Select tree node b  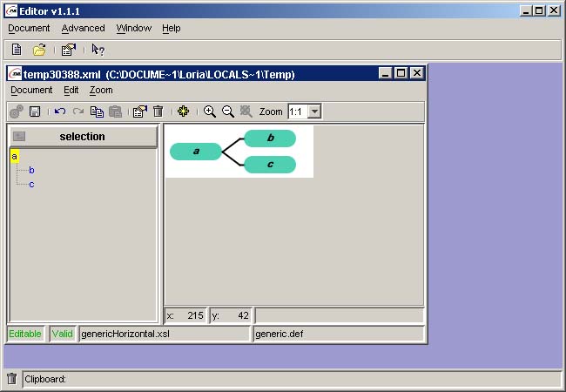[31, 171]
